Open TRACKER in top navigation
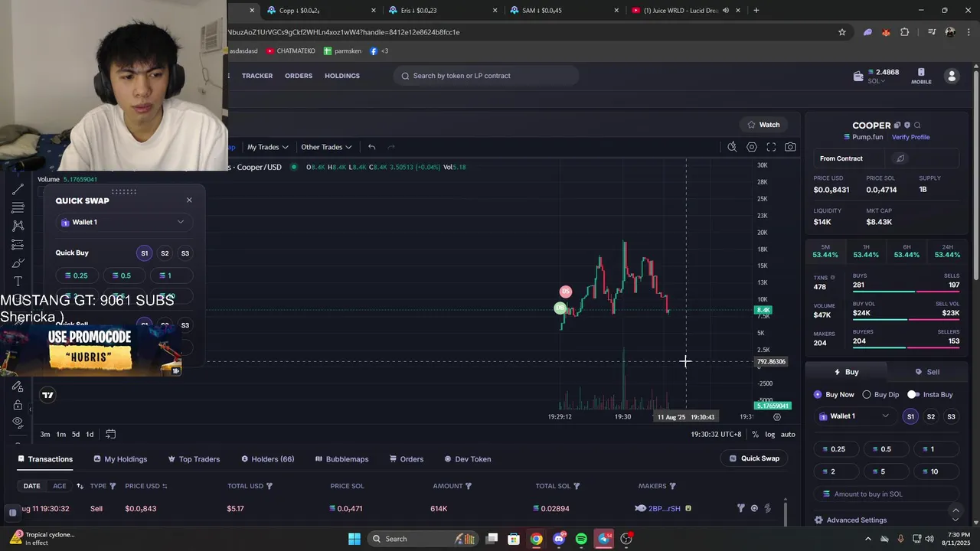This screenshot has width=980, height=551. click(x=257, y=76)
